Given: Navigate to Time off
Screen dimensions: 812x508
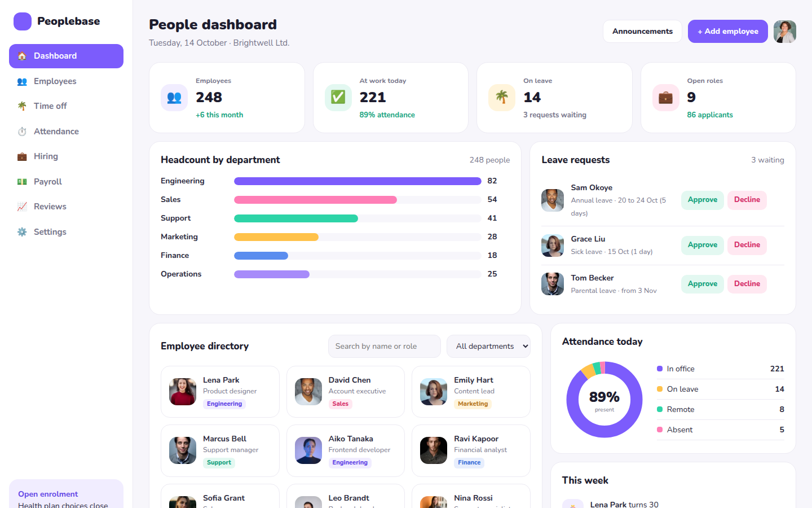Looking at the screenshot, I should coord(66,106).
